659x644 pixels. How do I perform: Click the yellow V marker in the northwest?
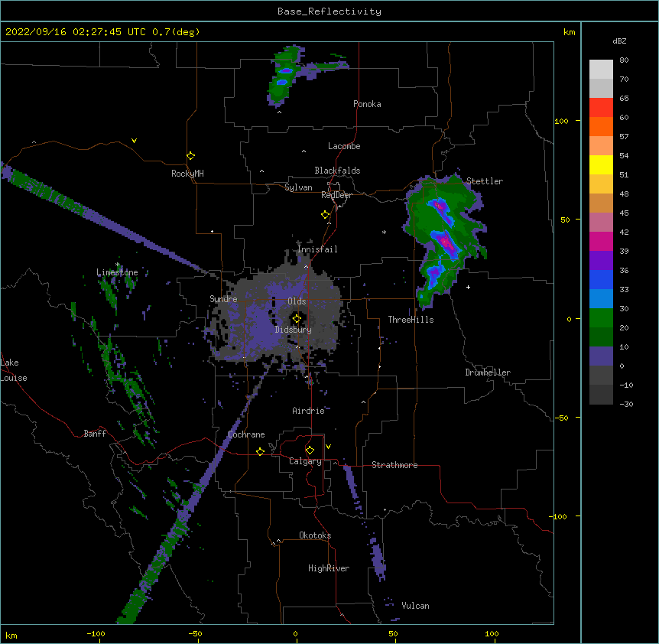[x=134, y=141]
